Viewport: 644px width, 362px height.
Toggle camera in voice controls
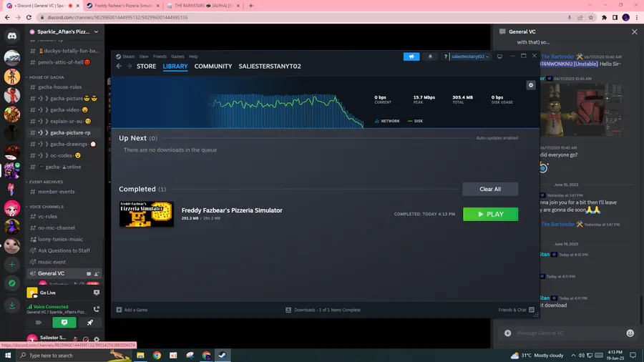[x=39, y=323]
